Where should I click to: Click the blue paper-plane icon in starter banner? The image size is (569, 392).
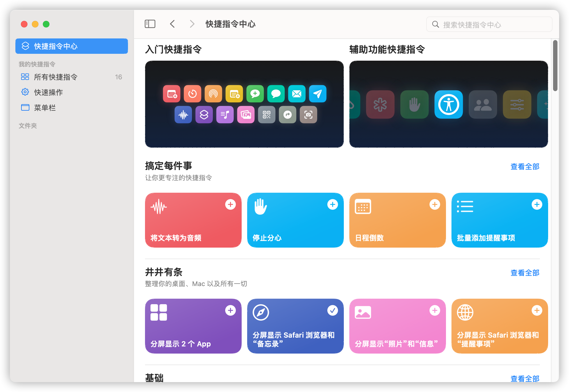pyautogui.click(x=318, y=94)
